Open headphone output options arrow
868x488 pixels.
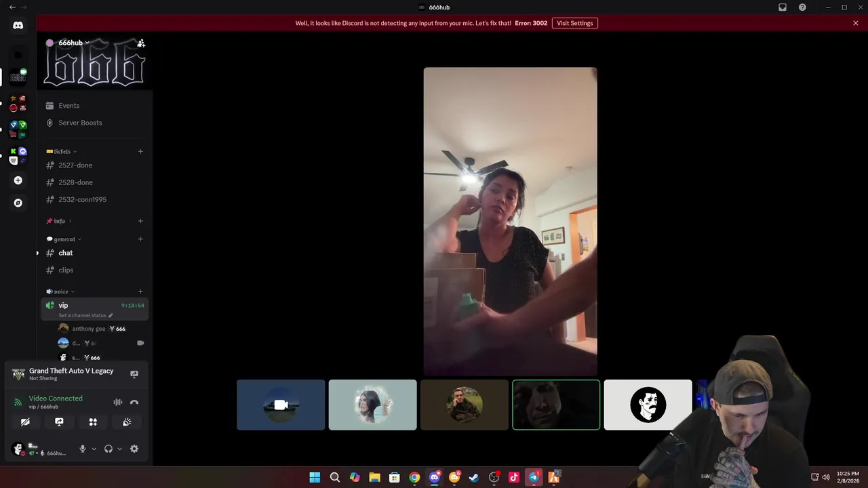coord(119,449)
